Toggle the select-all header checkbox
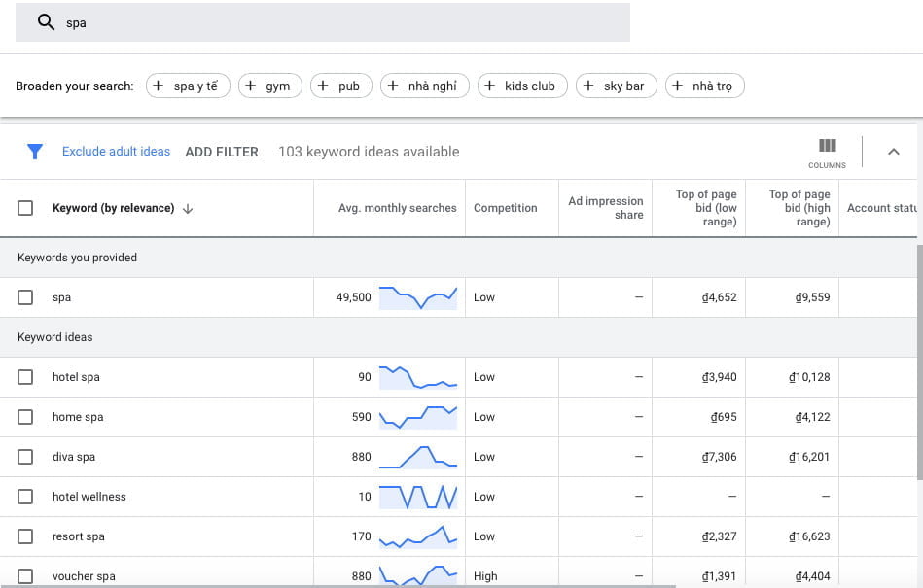The width and height of the screenshot is (923, 588). 25,208
